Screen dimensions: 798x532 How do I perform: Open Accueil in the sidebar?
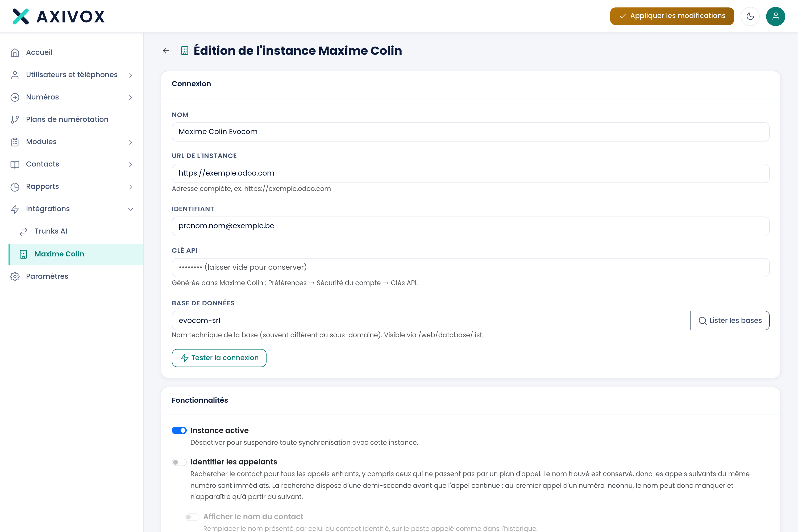pos(72,53)
